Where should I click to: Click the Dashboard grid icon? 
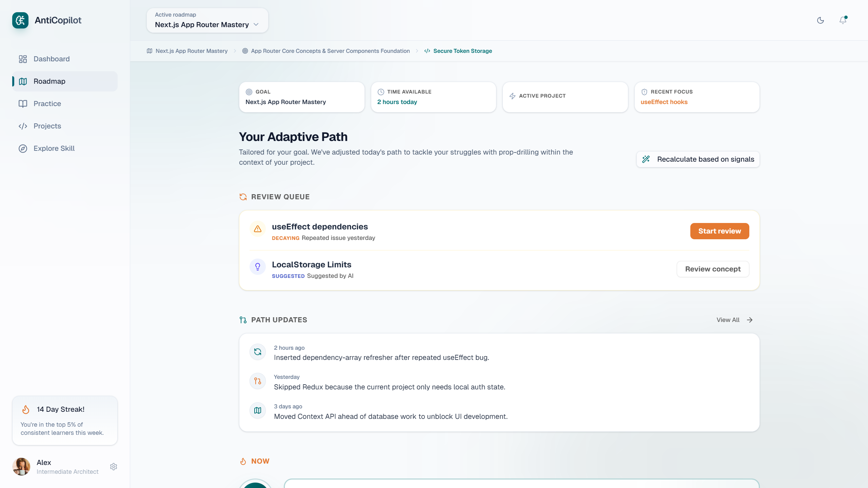coord(23,59)
